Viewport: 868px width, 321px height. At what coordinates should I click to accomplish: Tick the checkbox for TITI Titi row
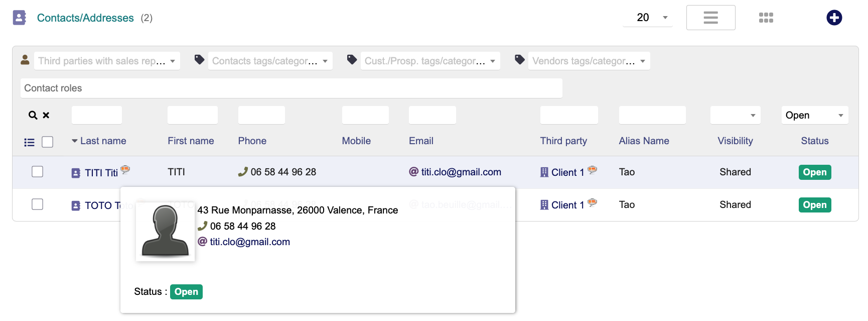pos(37,172)
